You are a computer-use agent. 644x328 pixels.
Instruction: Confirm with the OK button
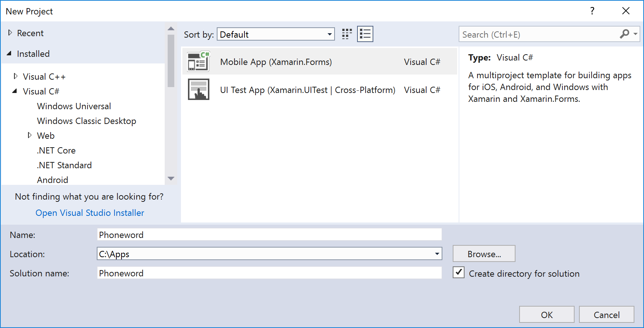[547, 314]
